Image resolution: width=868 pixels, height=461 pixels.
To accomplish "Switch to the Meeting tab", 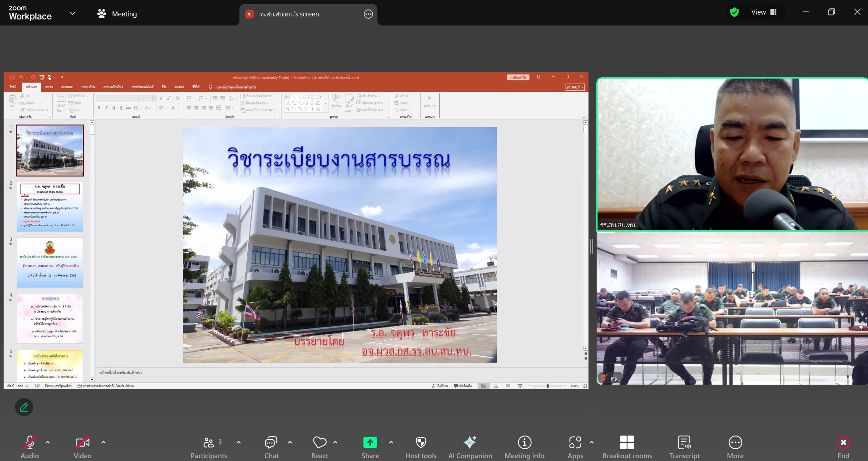I will point(117,14).
